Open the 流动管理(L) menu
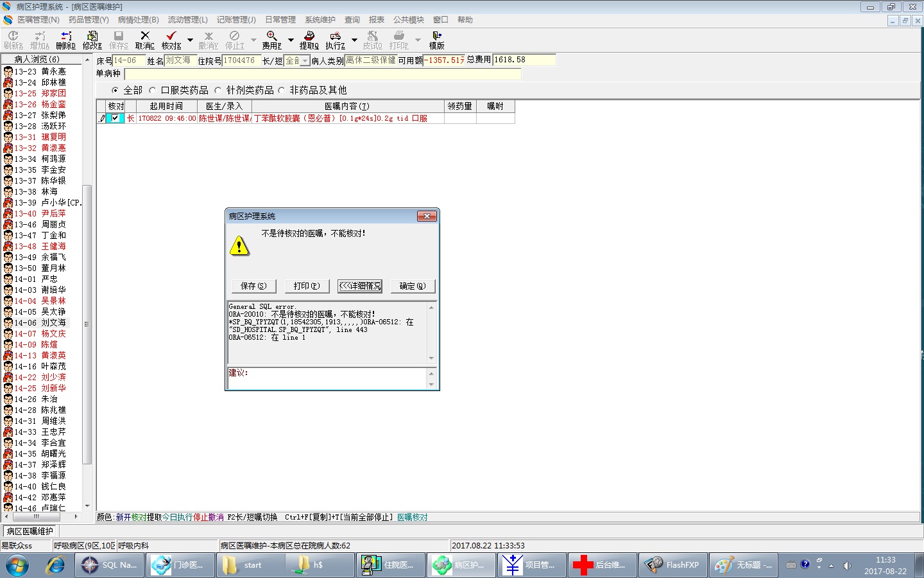Image resolution: width=924 pixels, height=578 pixels. pos(187,20)
